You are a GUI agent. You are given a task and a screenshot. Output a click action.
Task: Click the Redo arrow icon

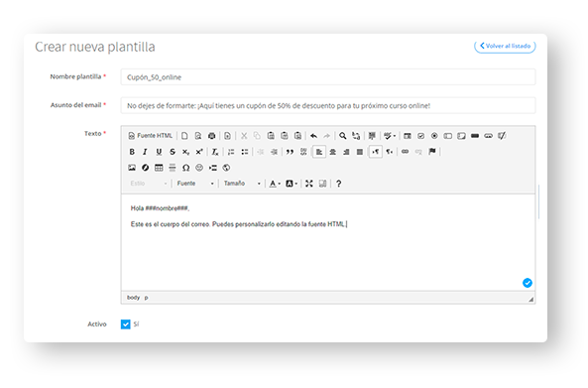click(x=327, y=136)
